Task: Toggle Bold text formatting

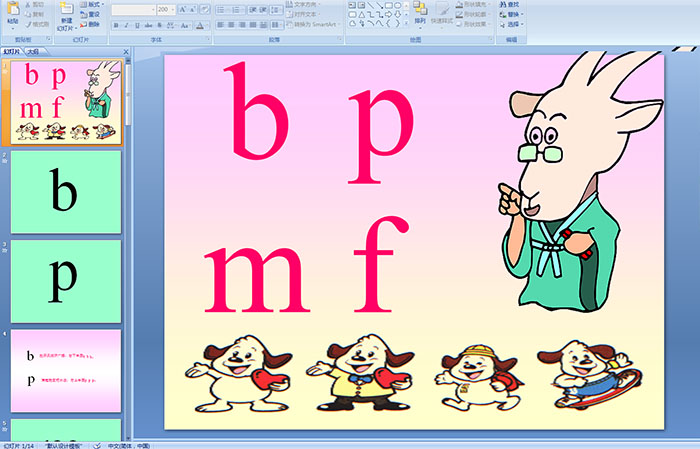Action: point(114,25)
